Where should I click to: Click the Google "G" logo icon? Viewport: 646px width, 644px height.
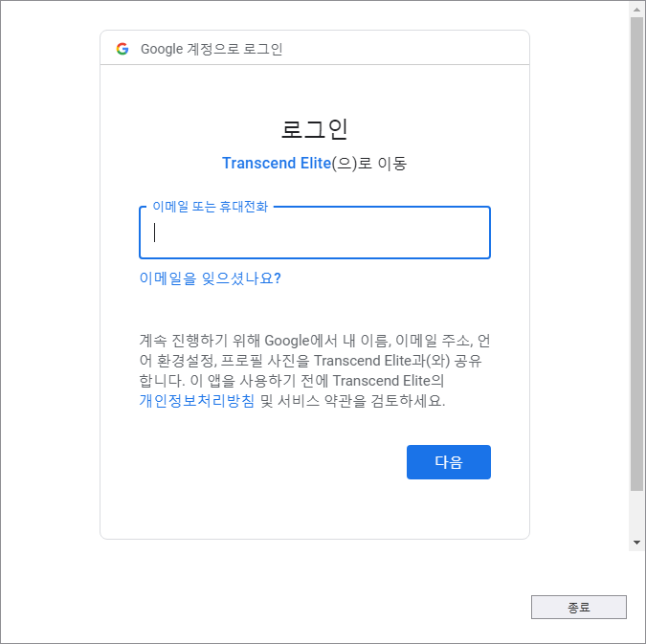tap(123, 49)
